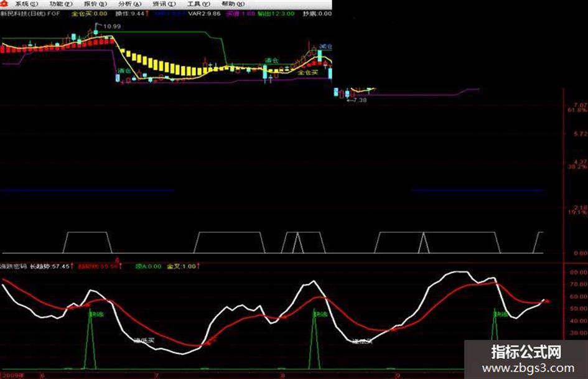The width and height of the screenshot is (588, 379).
Task: Click the 10.99 high price label
Action: pyautogui.click(x=112, y=26)
